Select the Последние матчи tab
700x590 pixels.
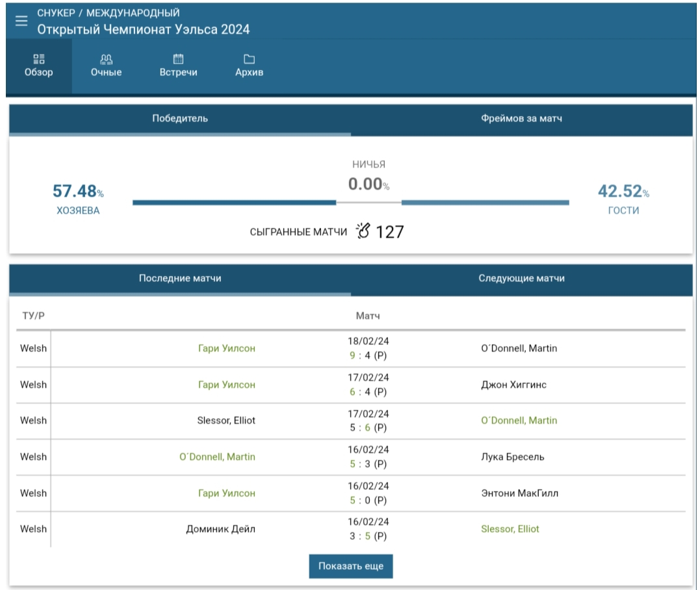tap(180, 278)
